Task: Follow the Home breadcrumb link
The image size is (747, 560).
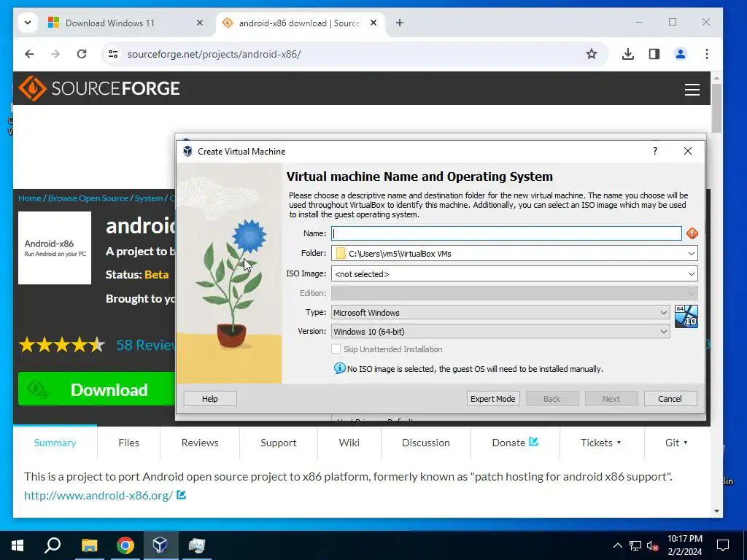Action: [x=29, y=198]
